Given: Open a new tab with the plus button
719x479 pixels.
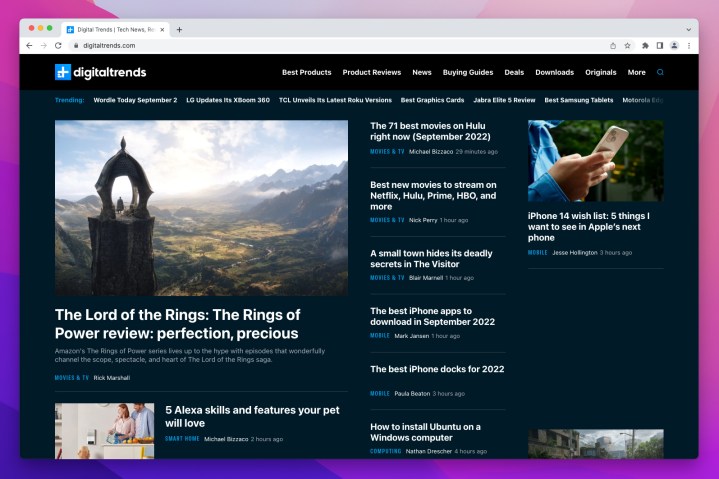Looking at the screenshot, I should (x=179, y=29).
